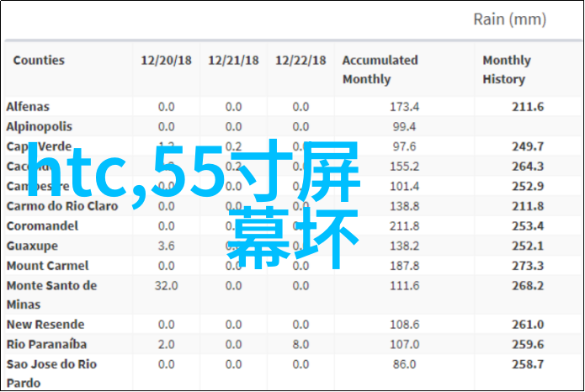Click the 273.3 monthly history value
Image resolution: width=585 pixels, height=392 pixels.
click(x=528, y=266)
